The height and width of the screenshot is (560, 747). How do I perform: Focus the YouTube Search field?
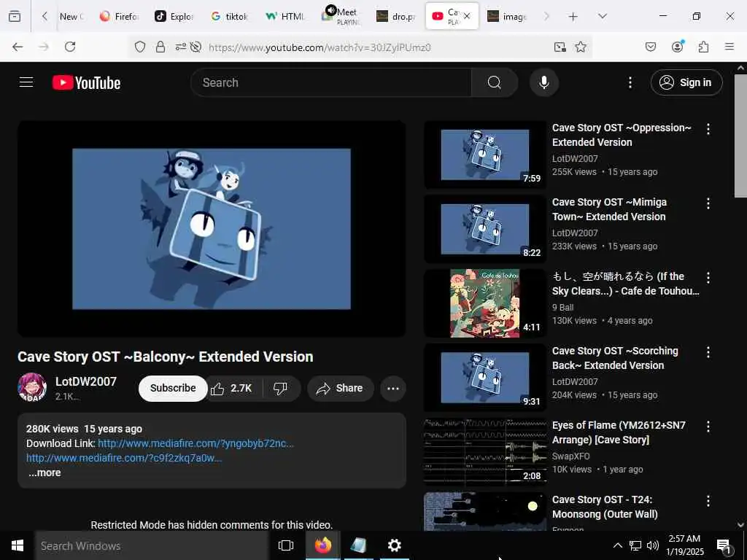pos(331,82)
